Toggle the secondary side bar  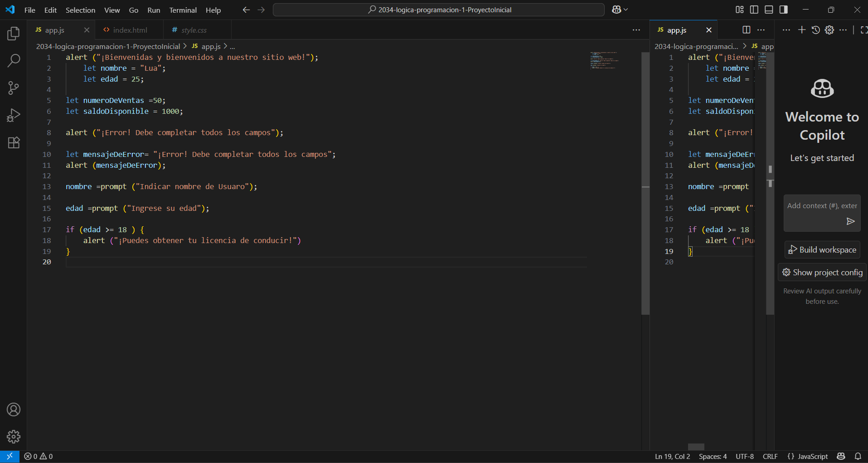coord(783,10)
